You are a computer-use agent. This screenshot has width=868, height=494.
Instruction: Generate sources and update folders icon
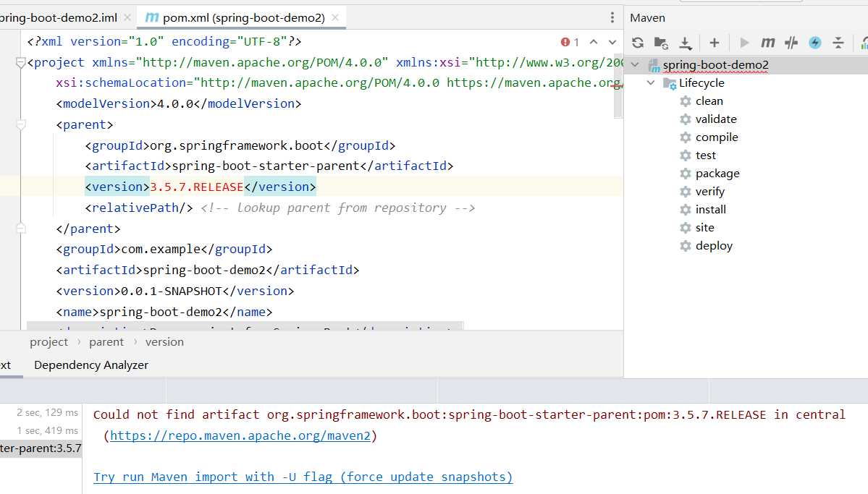tap(661, 43)
